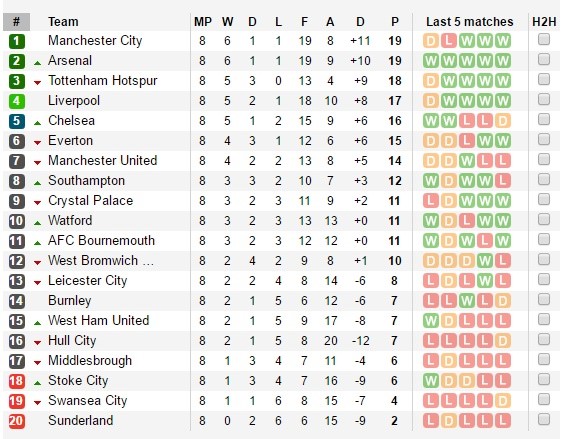Click the blue rank 5 badge for Chelsea
The height and width of the screenshot is (439, 562).
point(16,121)
